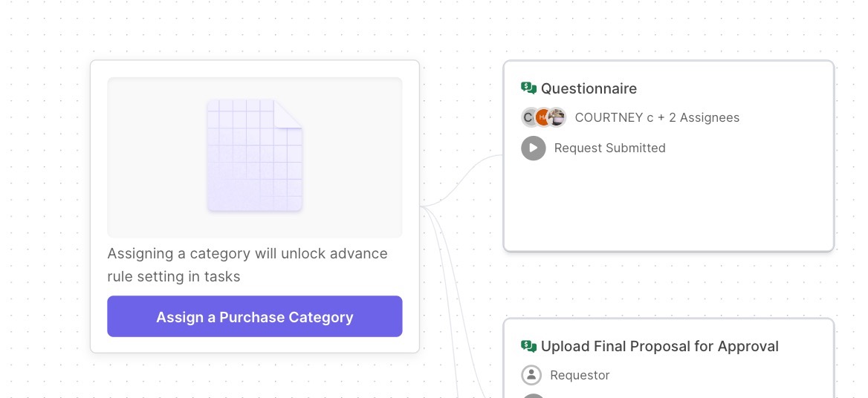
Task: Click the grid document illustration thumbnail
Action: (x=255, y=156)
